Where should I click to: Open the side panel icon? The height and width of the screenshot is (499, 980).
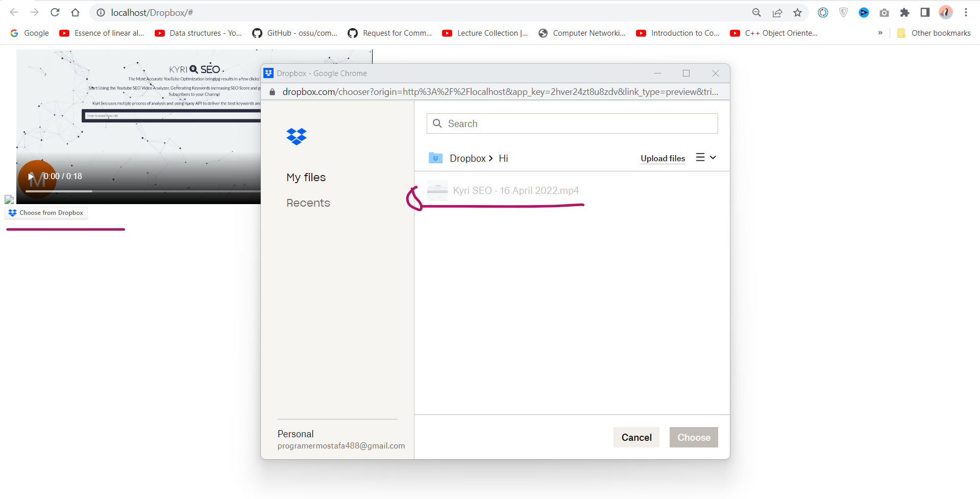(925, 13)
